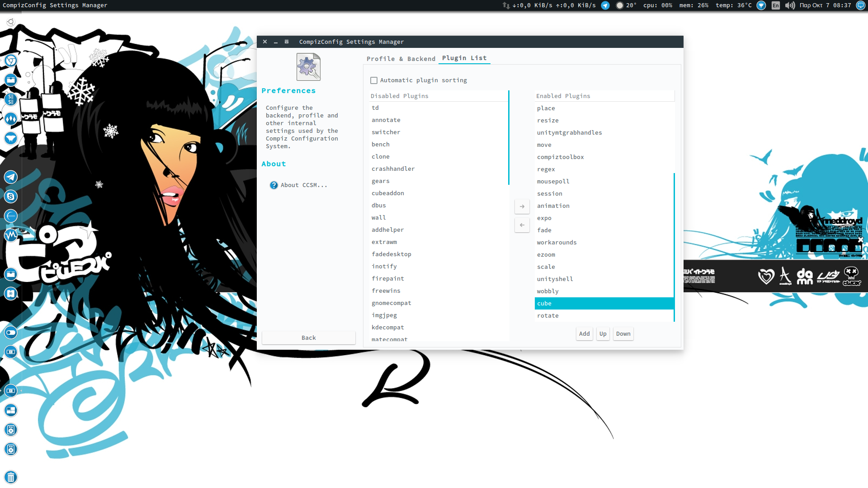The height and width of the screenshot is (488, 868).
Task: Click the Disabled Plugins list scrollbar
Action: (509, 138)
